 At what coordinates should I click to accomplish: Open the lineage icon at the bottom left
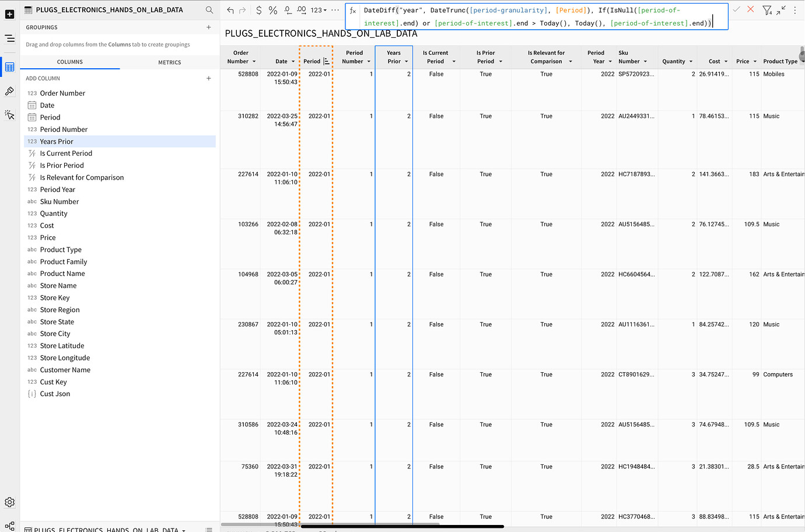tap(9, 526)
